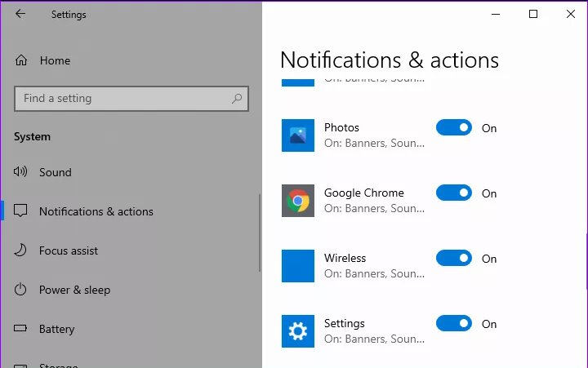Click the Google Chrome app icon

point(298,201)
